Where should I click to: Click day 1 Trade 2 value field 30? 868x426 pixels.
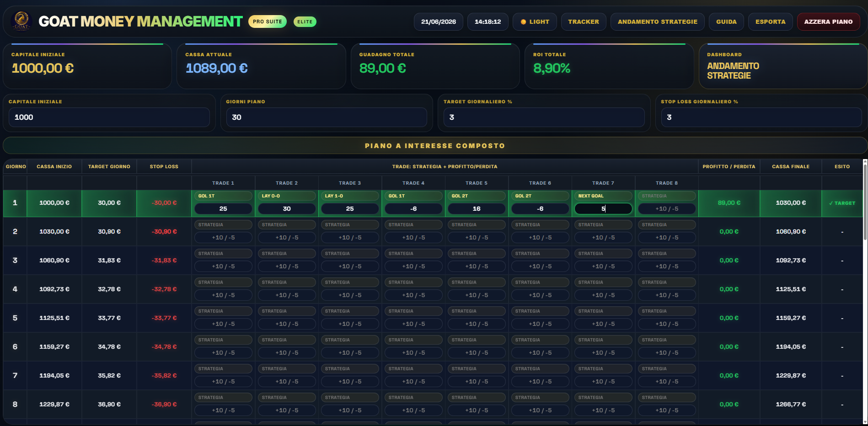287,208
